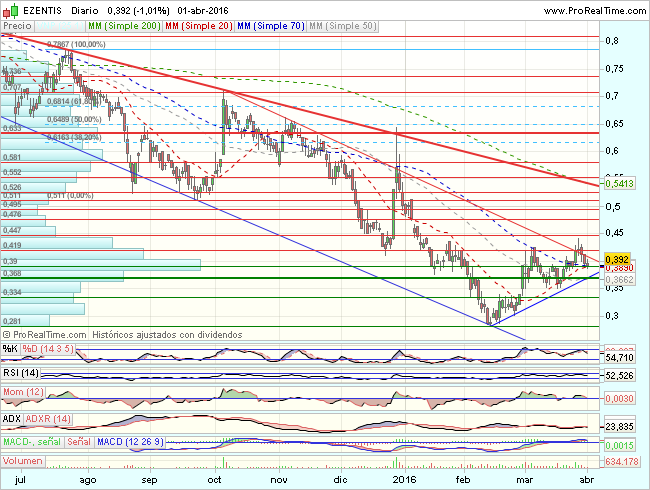Click the EZENTIS ticker name
The width and height of the screenshot is (650, 490).
[x=42, y=11]
